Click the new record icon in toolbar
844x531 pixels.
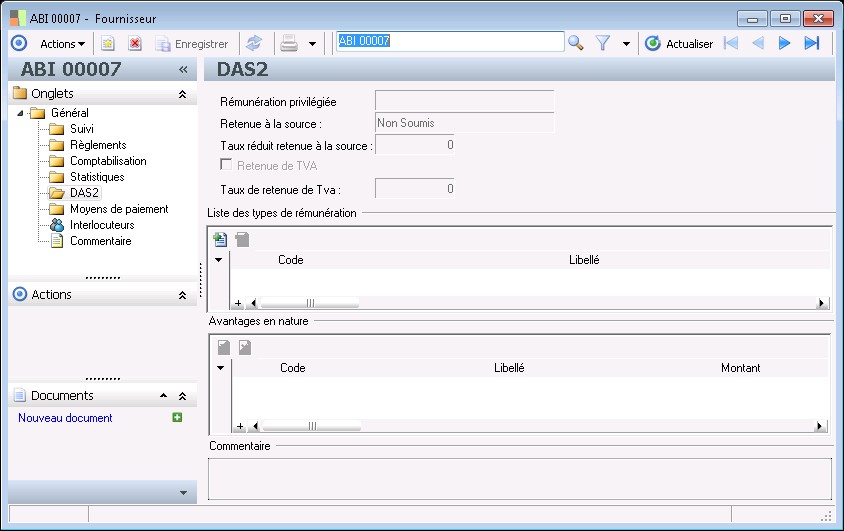point(108,43)
